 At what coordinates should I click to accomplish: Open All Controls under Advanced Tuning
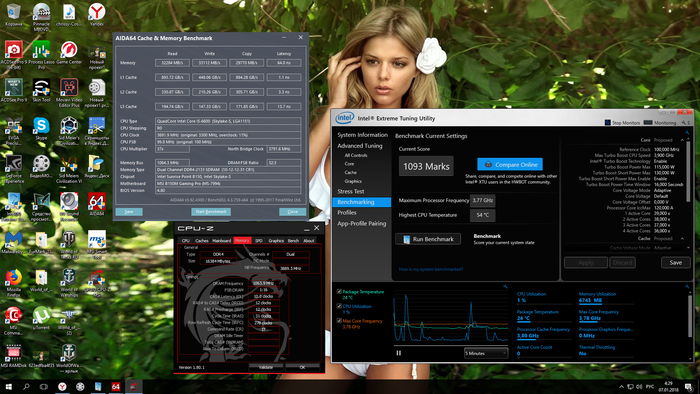pos(356,155)
